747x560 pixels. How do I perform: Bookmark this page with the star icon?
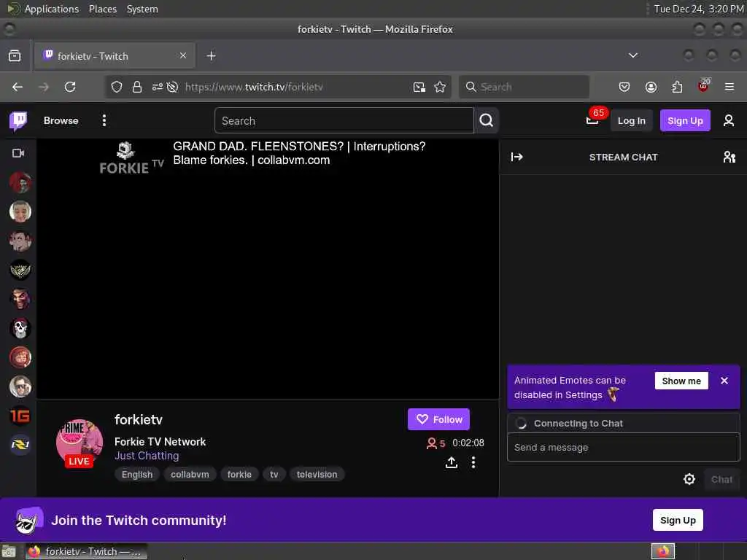(x=440, y=87)
